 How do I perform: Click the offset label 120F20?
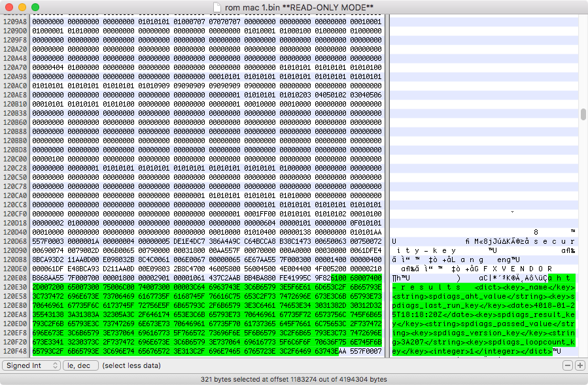15,342
